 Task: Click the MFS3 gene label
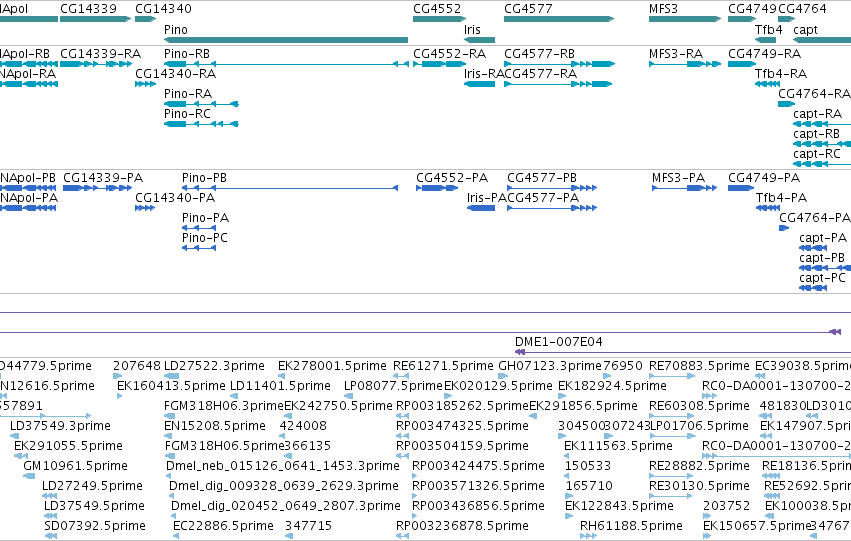pos(663,9)
